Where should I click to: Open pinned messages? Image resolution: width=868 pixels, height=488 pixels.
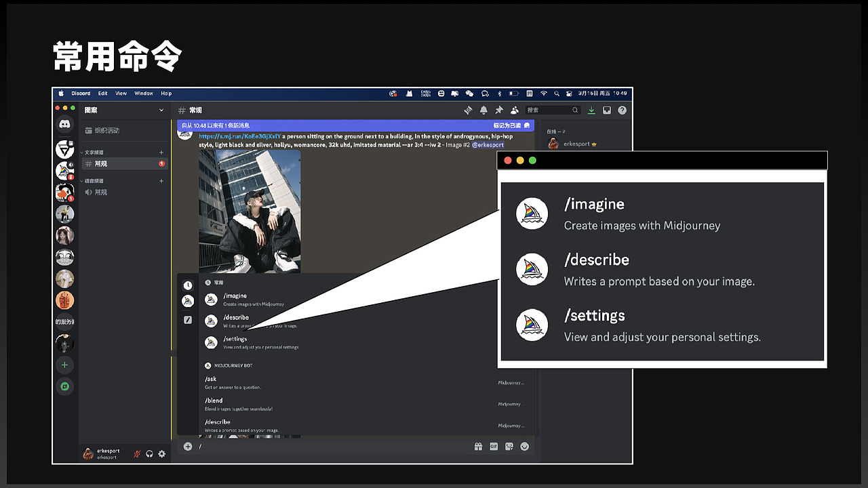[x=499, y=110]
